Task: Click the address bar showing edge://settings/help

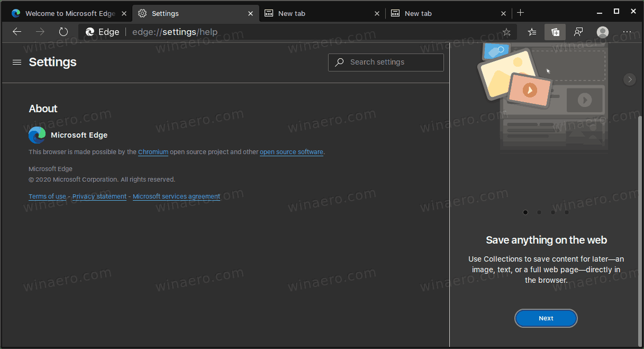Action: (298, 32)
